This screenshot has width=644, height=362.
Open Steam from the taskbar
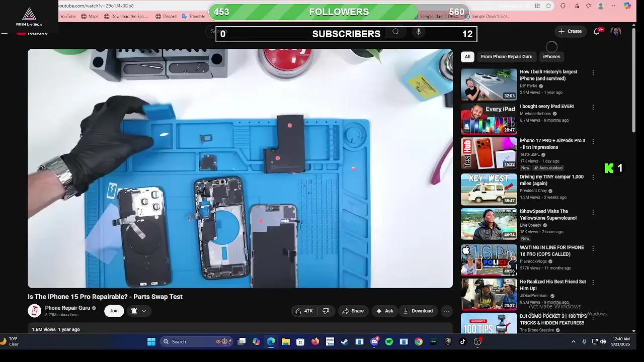pos(345,342)
